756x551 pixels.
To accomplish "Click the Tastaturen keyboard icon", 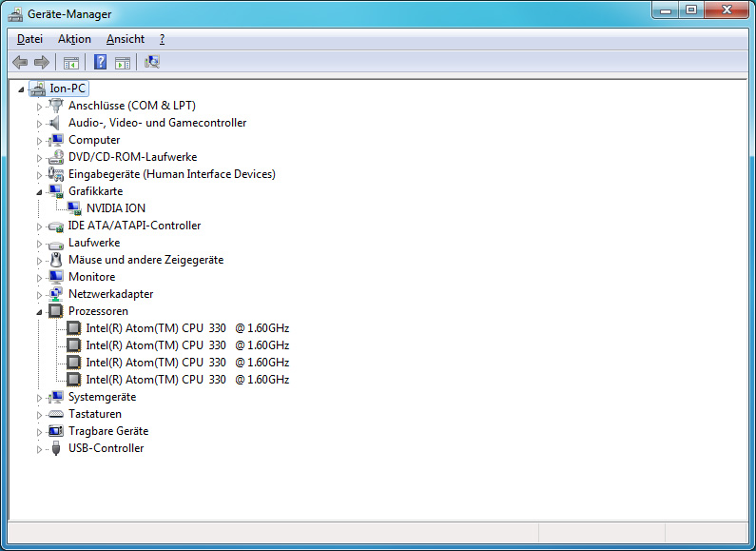I will pos(56,414).
